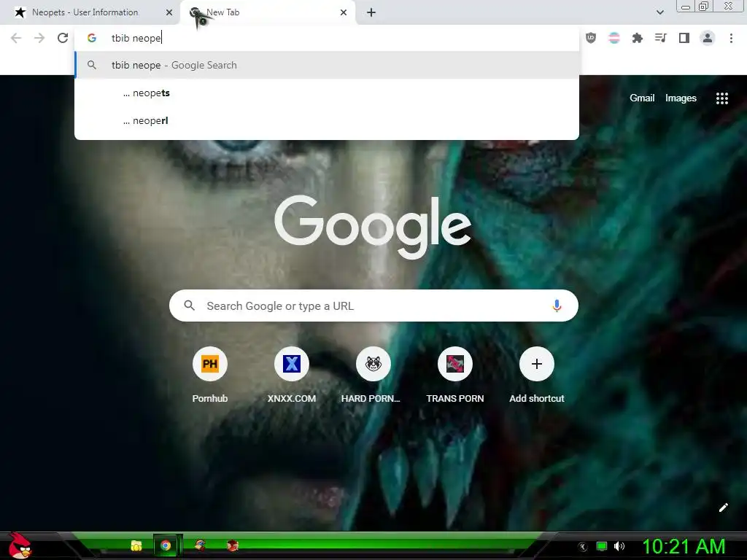Open Chrome's three-dot menu
Viewport: 747px width, 560px height.
click(x=731, y=38)
